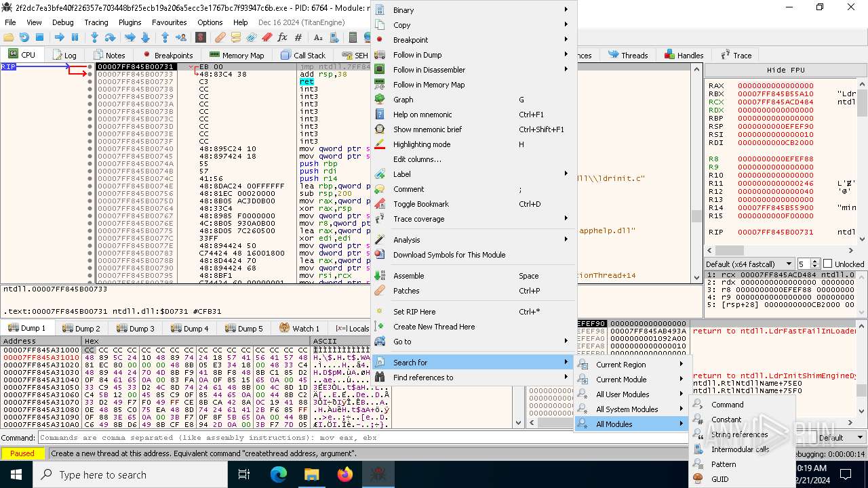The image size is (868, 488).
Task: Open the Dump 3 tab
Action: (x=136, y=328)
